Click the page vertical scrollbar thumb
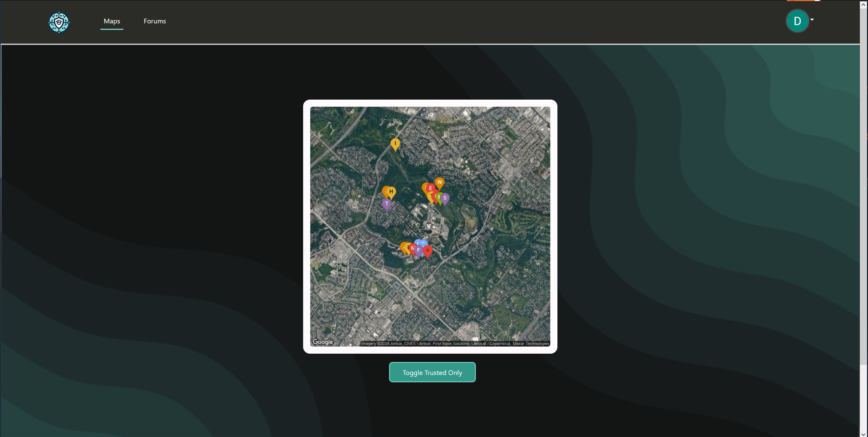 [x=863, y=186]
